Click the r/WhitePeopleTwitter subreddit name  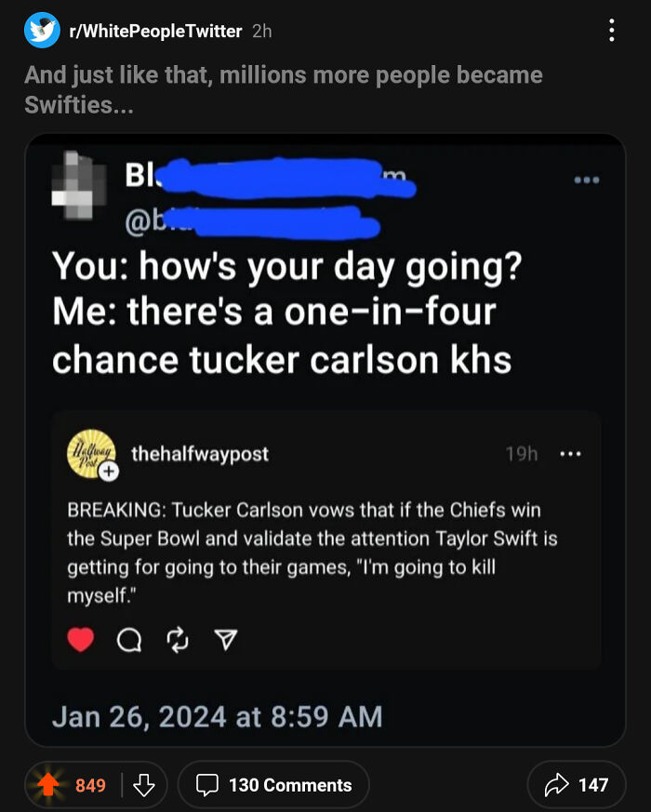click(x=154, y=31)
